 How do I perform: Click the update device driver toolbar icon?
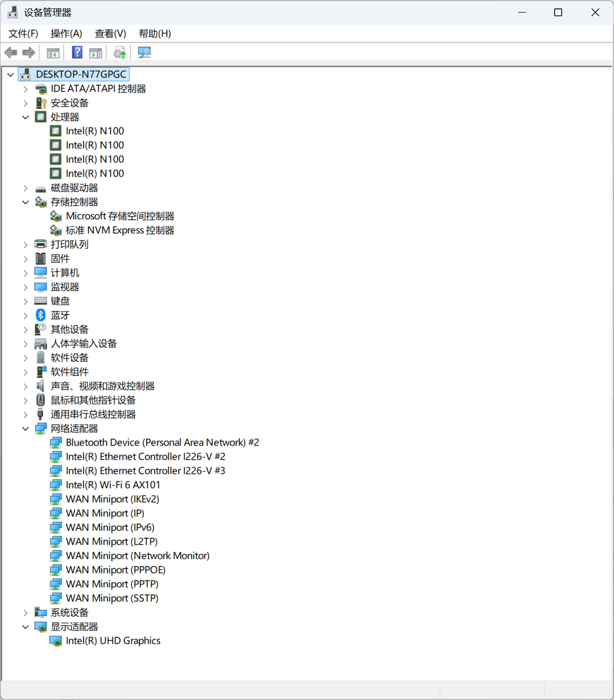tap(120, 52)
